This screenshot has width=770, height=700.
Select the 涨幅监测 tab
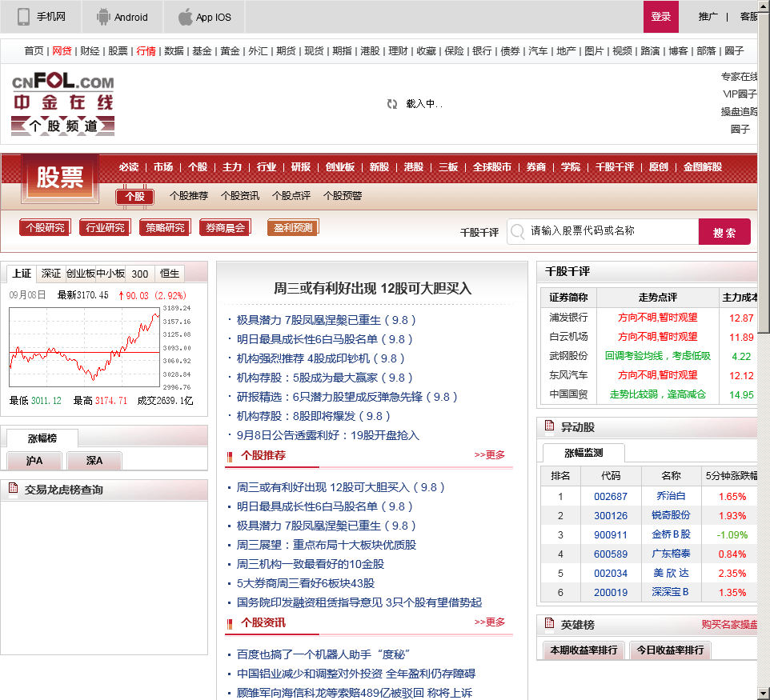pyautogui.click(x=584, y=453)
